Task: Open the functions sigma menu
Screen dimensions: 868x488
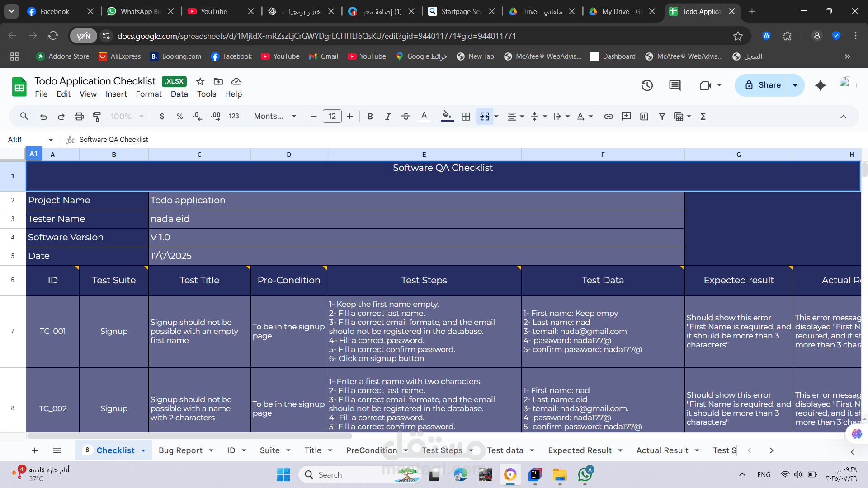Action: (703, 116)
